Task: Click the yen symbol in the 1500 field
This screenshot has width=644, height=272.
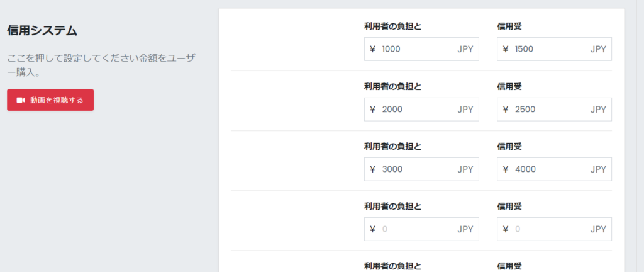Action: click(506, 49)
